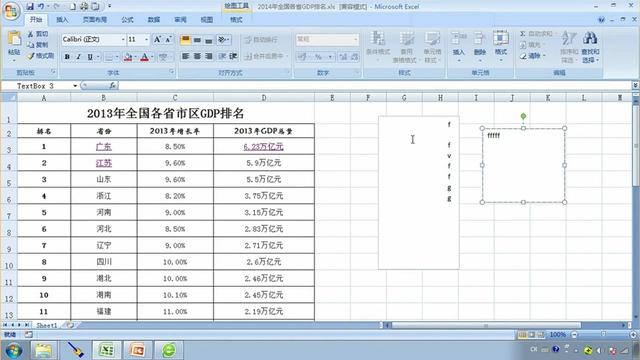
Task: Open drawing tools 格式 tab
Action: pyautogui.click(x=236, y=20)
